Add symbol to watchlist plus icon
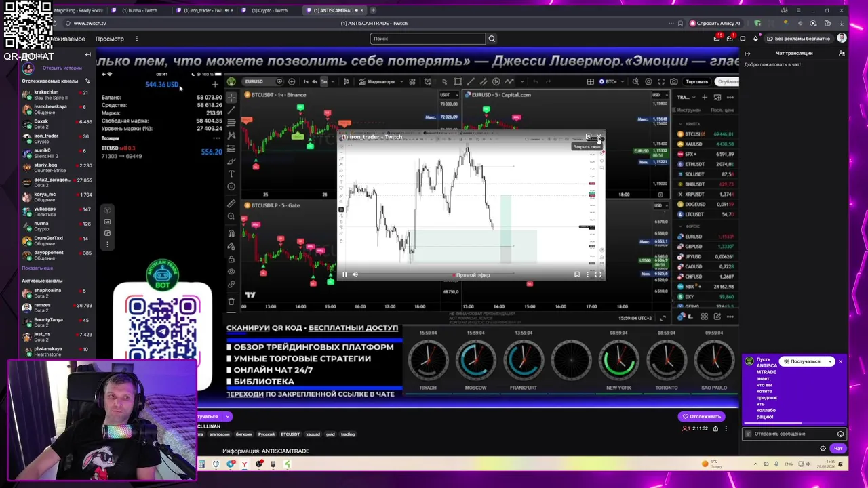The height and width of the screenshot is (488, 868). point(704,97)
